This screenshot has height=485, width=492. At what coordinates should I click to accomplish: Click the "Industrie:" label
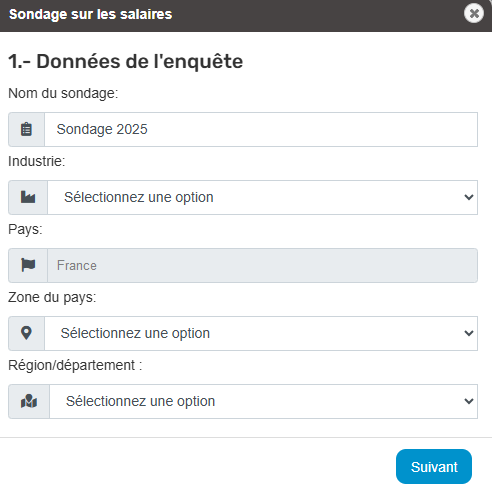click(37, 161)
